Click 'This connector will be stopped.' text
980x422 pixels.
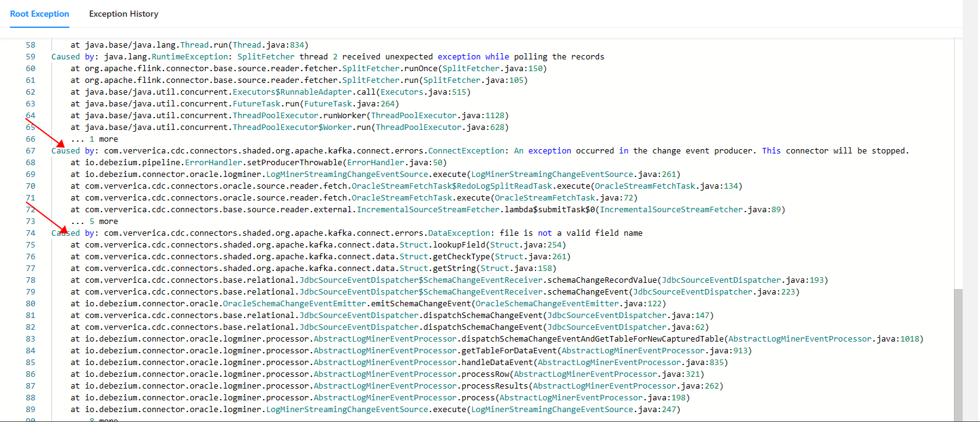(835, 150)
